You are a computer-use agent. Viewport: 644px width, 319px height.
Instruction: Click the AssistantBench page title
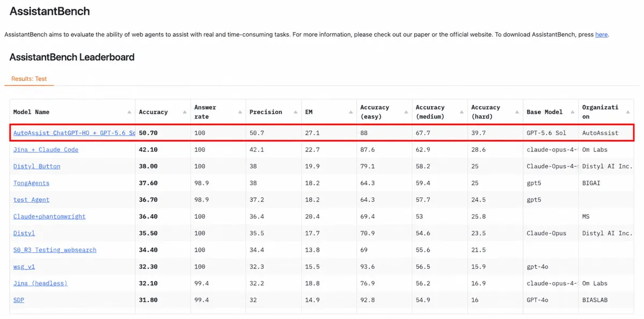tap(50, 11)
